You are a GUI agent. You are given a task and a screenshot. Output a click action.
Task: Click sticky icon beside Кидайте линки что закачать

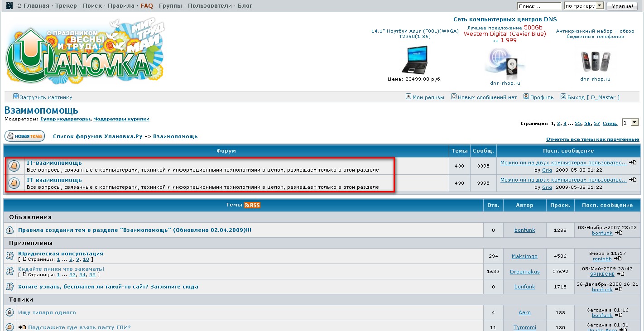coord(10,271)
